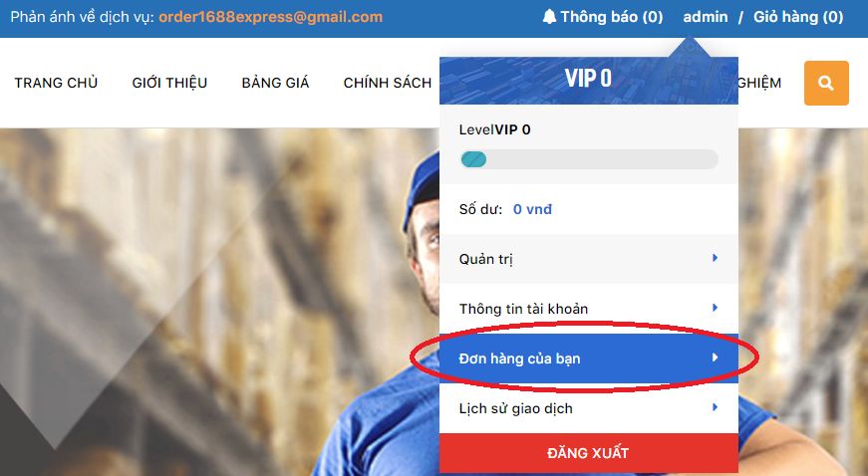Open GIỚI THIỆU navigation item
This screenshot has height=476, width=868.
pyautogui.click(x=169, y=83)
